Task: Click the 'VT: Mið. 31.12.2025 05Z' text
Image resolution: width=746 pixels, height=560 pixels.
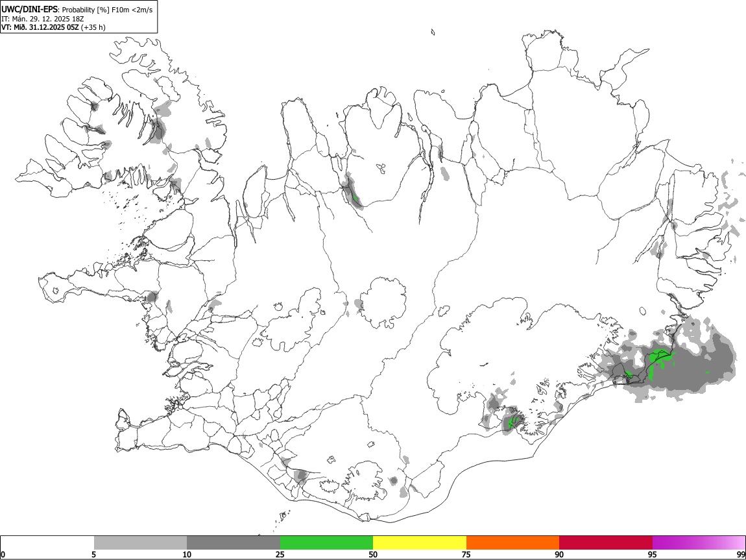Action: coord(40,27)
